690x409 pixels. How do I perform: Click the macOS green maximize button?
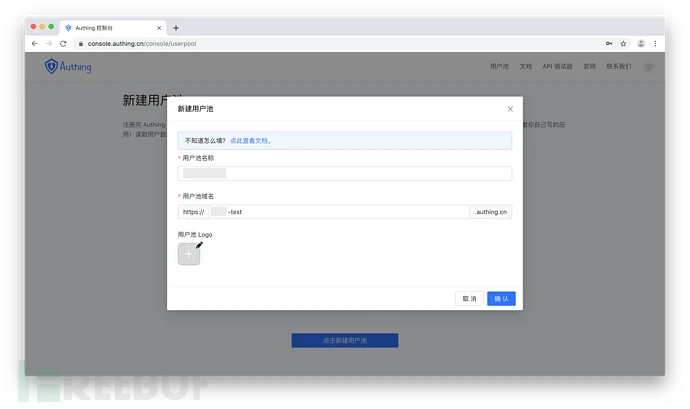click(x=51, y=27)
